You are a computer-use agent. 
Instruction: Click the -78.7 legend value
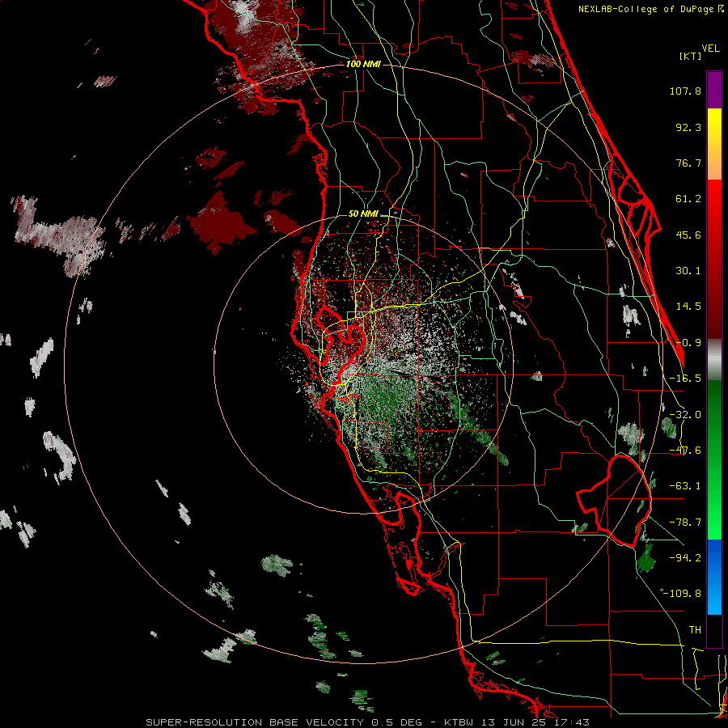685,523
